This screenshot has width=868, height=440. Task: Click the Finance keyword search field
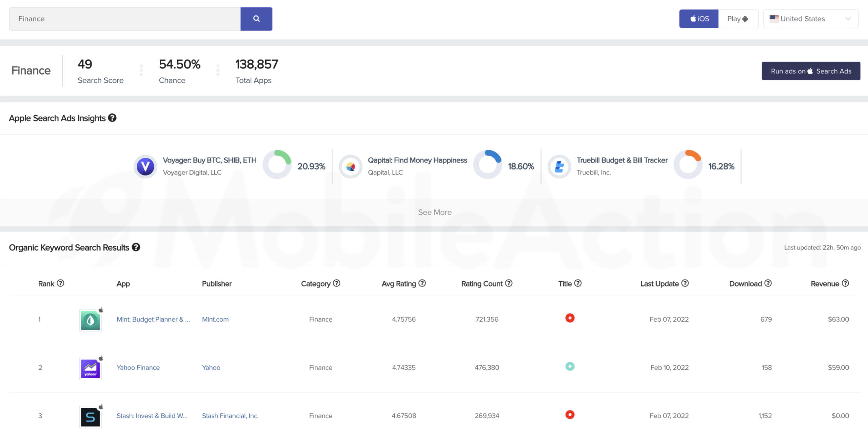[125, 19]
